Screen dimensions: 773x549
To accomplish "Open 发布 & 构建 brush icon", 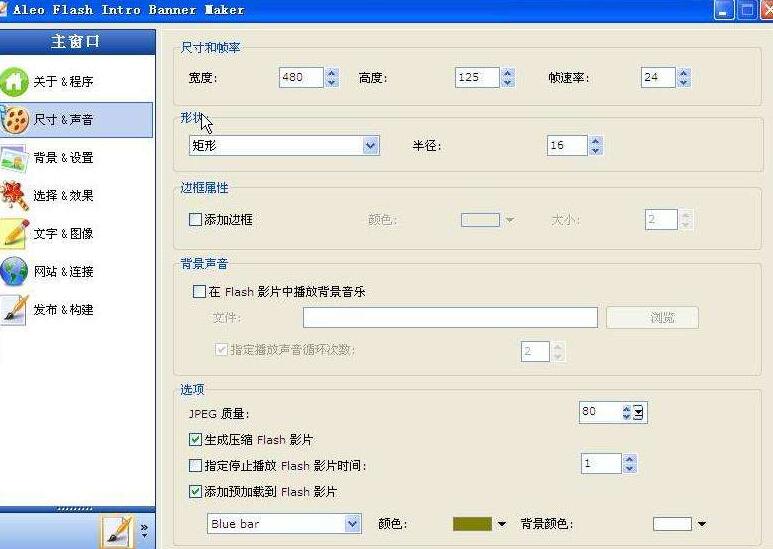I will (14, 309).
